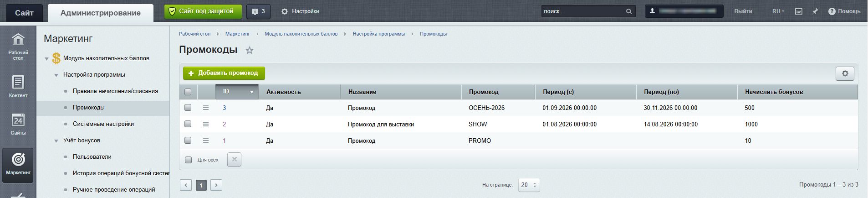Open the Контент sidebar section
868x198 pixels.
[x=18, y=87]
